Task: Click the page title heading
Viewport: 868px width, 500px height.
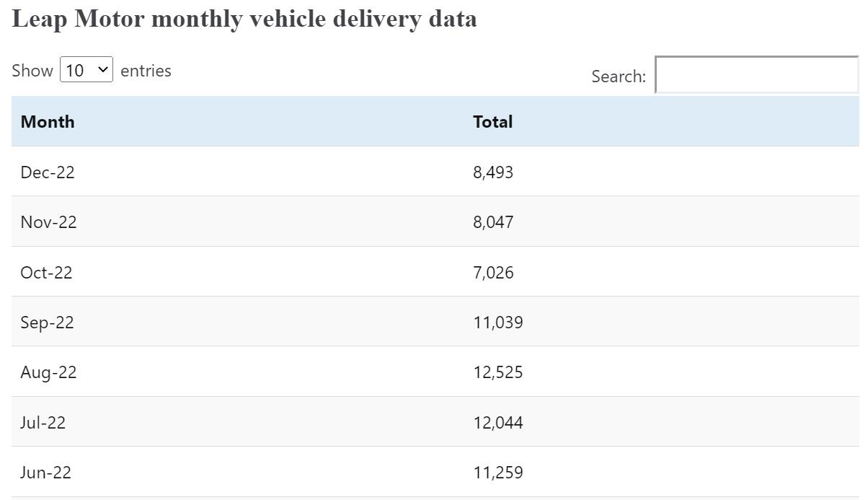Action: click(244, 18)
